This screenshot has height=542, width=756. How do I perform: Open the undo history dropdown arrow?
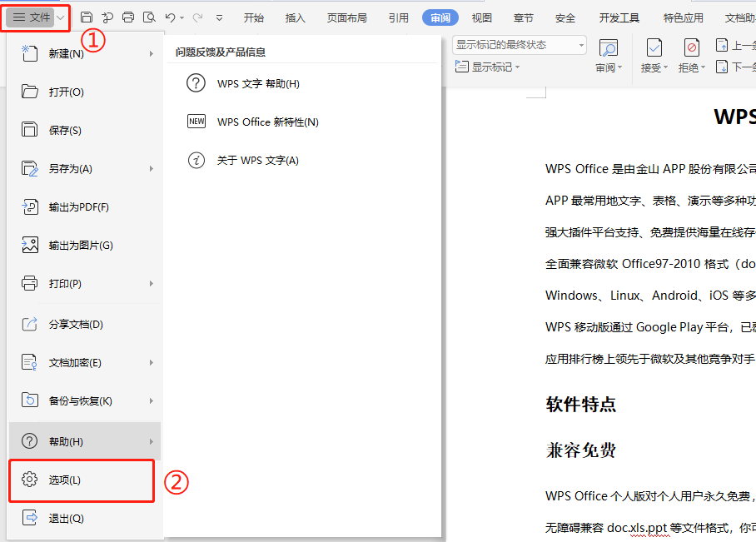click(x=182, y=18)
